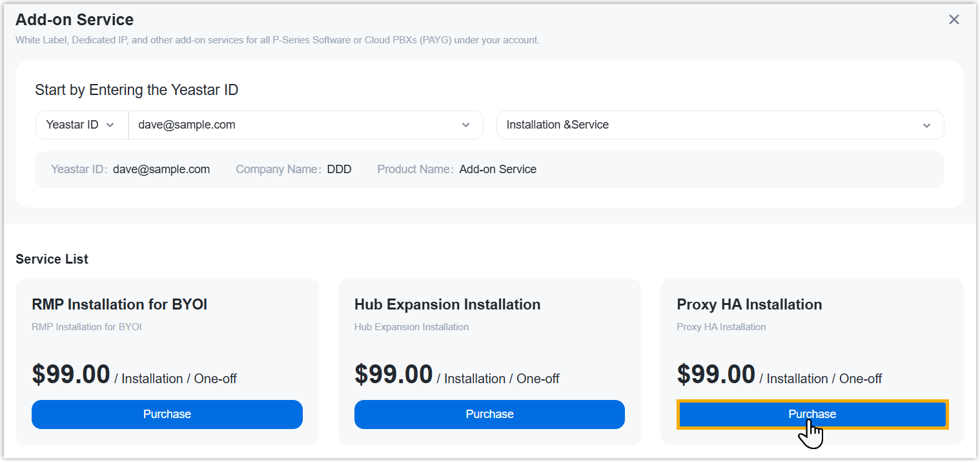Click the Product Name value Add-on Service

498,169
